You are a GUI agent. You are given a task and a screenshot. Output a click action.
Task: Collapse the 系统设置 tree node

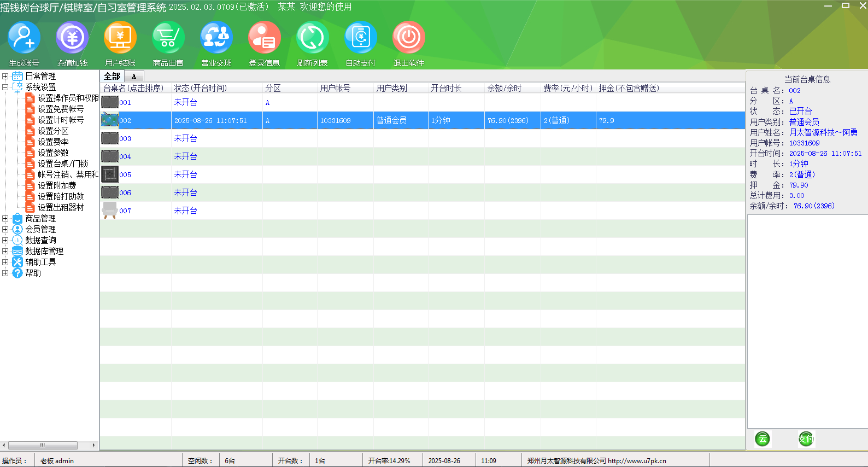[x=5, y=87]
